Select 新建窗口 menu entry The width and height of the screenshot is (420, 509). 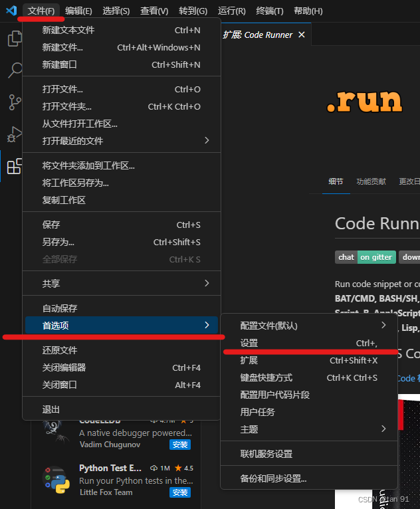[122, 64]
